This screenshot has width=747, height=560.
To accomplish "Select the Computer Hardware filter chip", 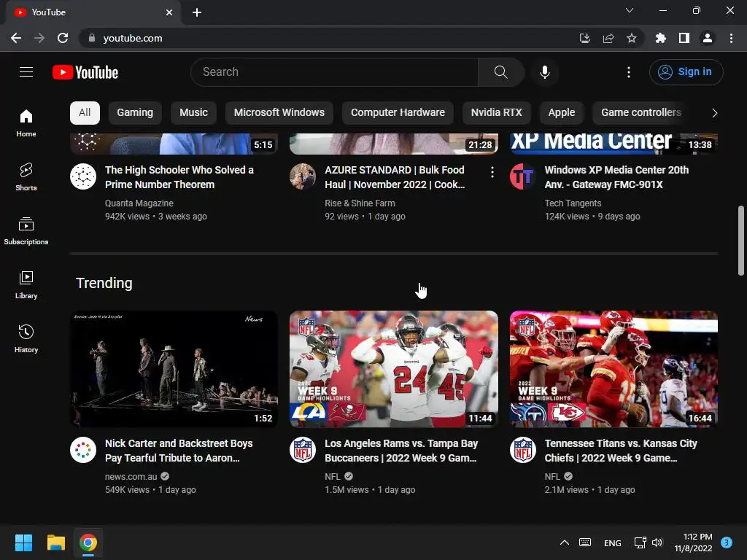I will pyautogui.click(x=398, y=112).
